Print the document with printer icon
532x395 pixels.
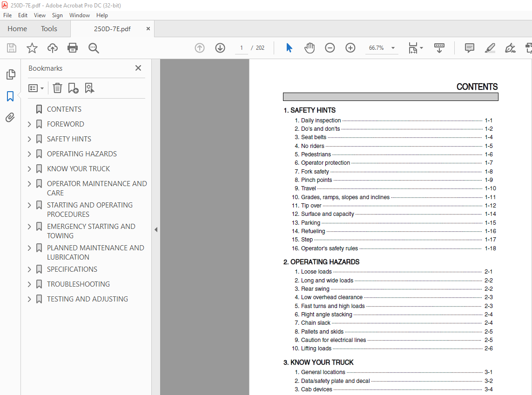[73, 48]
